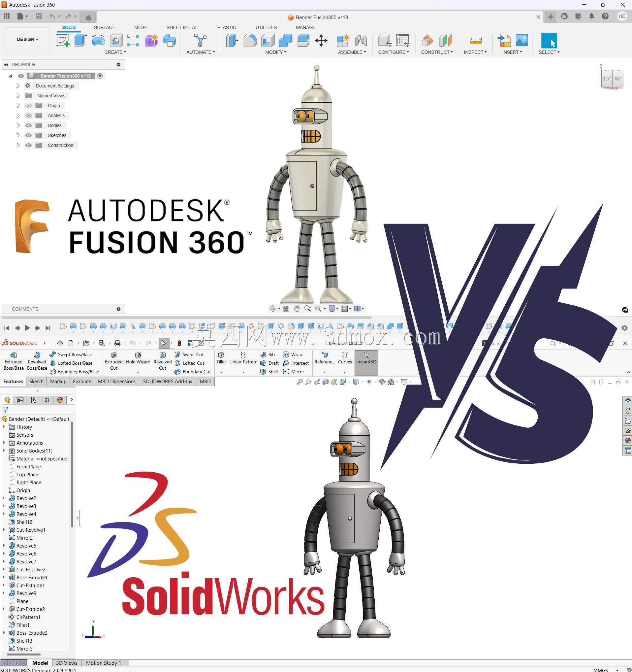This screenshot has height=672, width=632.
Task: Click the Automate fork icon
Action: 200,41
